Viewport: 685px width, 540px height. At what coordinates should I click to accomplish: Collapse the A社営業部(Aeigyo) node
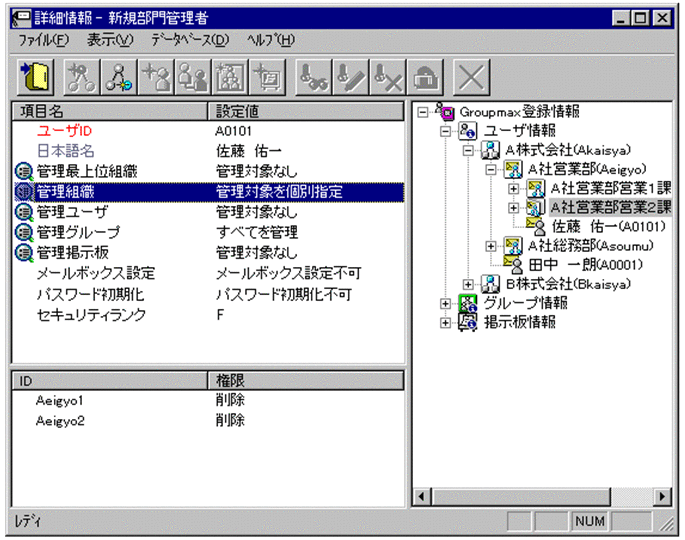pyautogui.click(x=491, y=170)
